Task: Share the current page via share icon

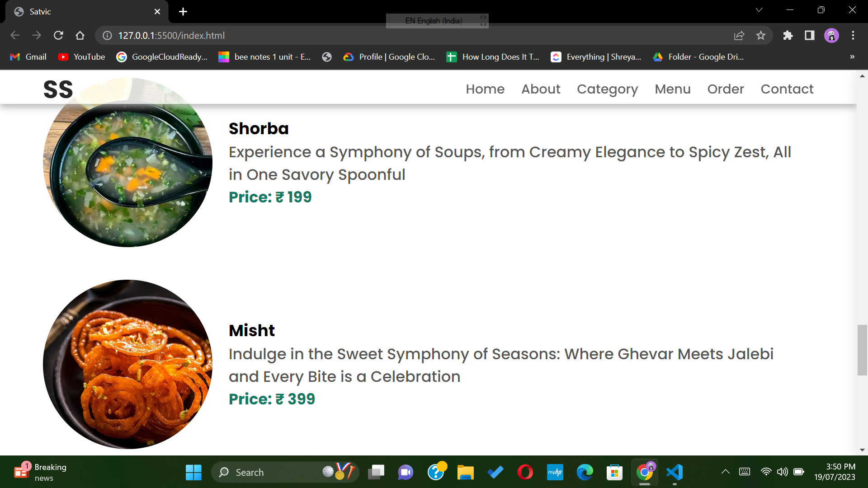Action: tap(739, 35)
